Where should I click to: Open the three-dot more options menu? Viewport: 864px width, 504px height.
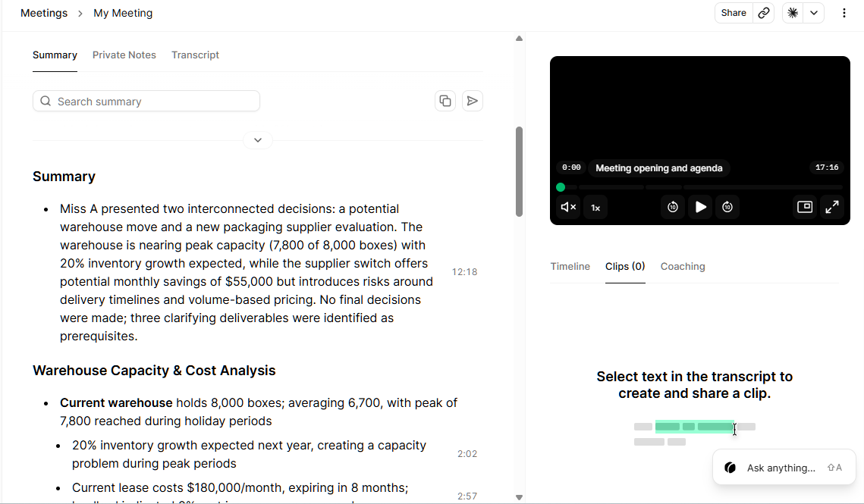point(844,13)
